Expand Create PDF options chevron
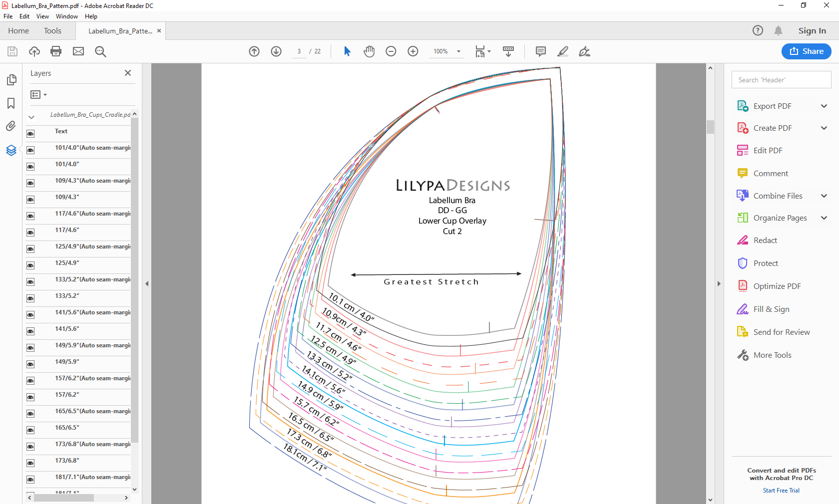Image resolution: width=839 pixels, height=504 pixels. [824, 128]
